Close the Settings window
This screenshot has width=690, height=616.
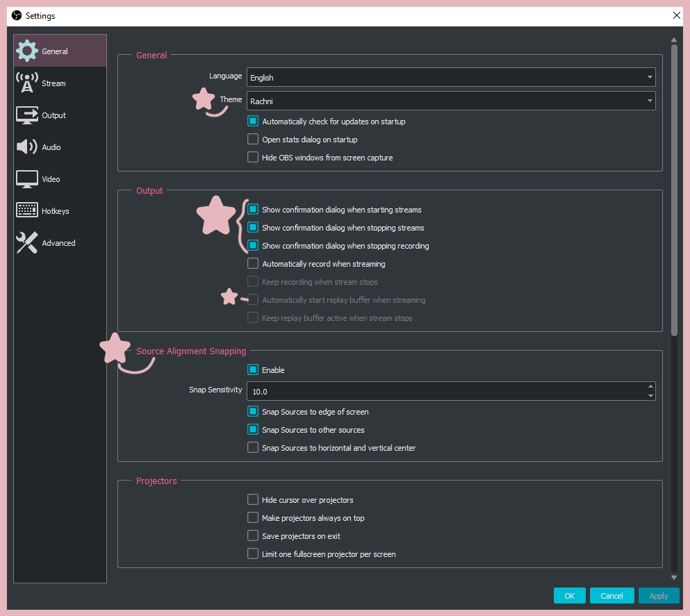point(677,15)
